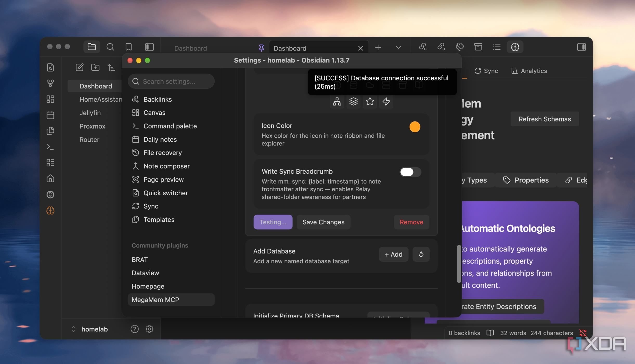Image resolution: width=635 pixels, height=364 pixels.
Task: Click the reset arrow next to Add
Action: pyautogui.click(x=421, y=254)
